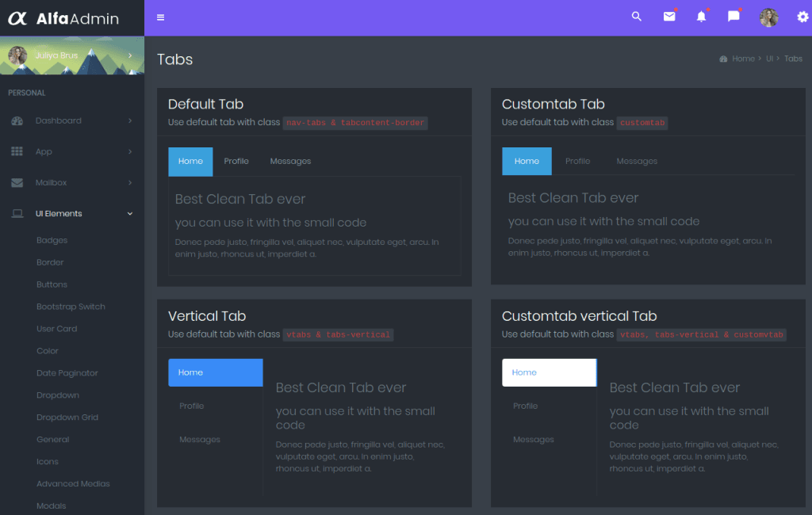The height and width of the screenshot is (515, 812).
Task: Click the UI breadcrumb link
Action: pos(769,59)
